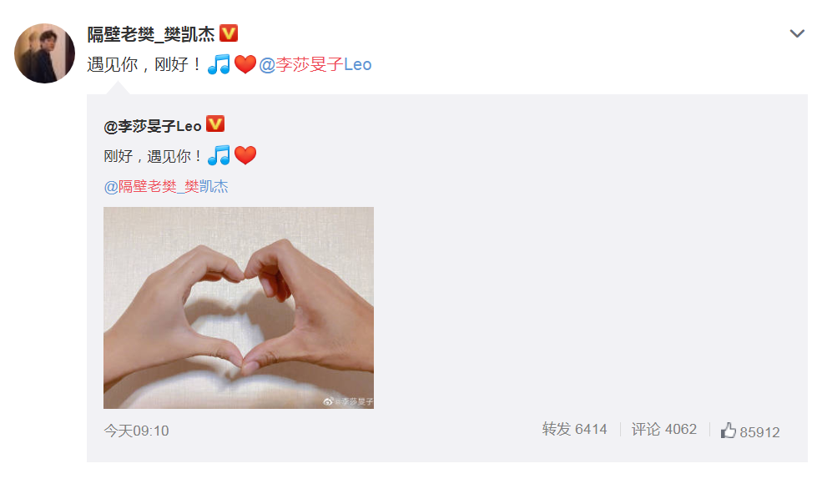The height and width of the screenshot is (504, 822).
Task: Click the verified V badge beside 隔壁老樊_樊凯杰
Action: click(x=229, y=33)
